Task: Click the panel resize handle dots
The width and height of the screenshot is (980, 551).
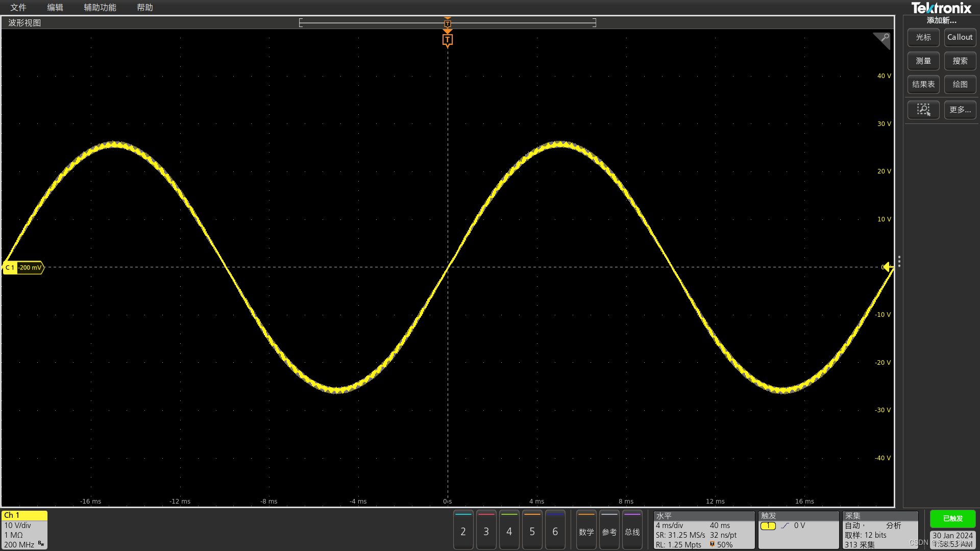Action: point(899,262)
